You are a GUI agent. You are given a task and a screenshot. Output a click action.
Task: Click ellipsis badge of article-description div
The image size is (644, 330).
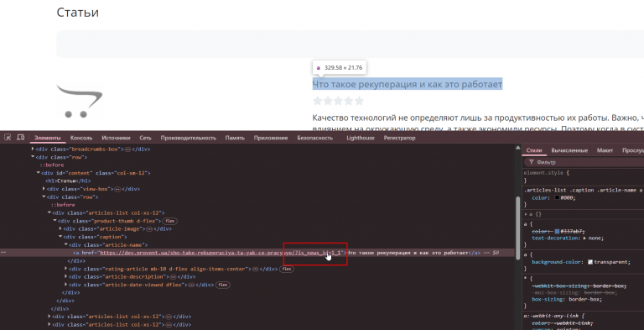tap(174, 276)
